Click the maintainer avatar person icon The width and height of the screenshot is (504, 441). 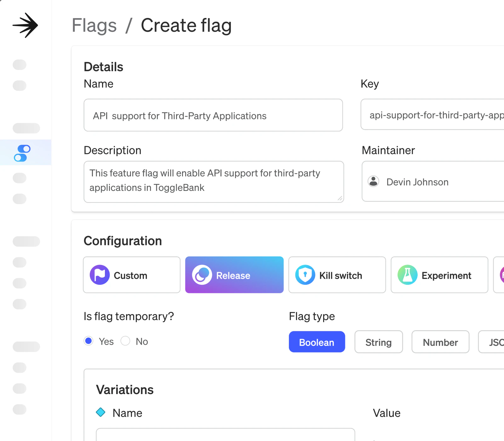point(374,181)
